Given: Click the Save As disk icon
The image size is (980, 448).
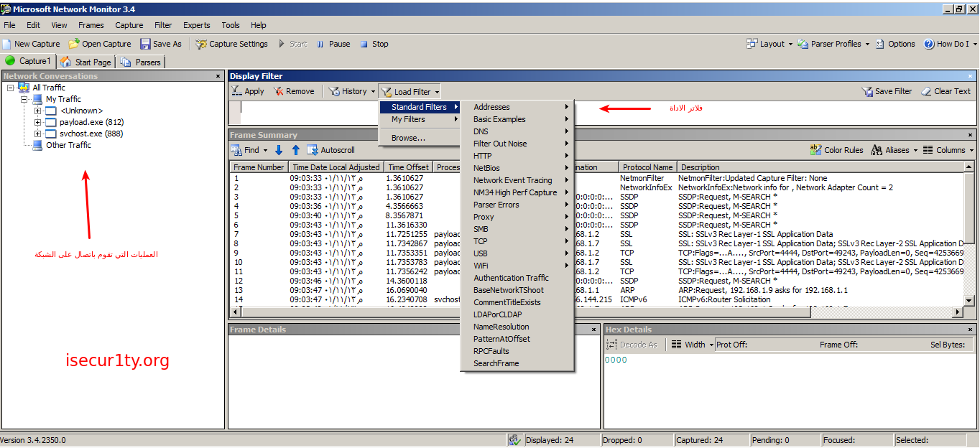Looking at the screenshot, I should point(146,44).
